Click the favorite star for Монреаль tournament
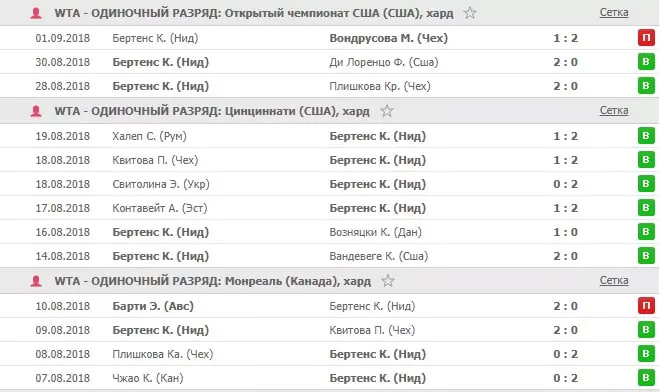Viewport: 660px width, 392px height. [388, 281]
